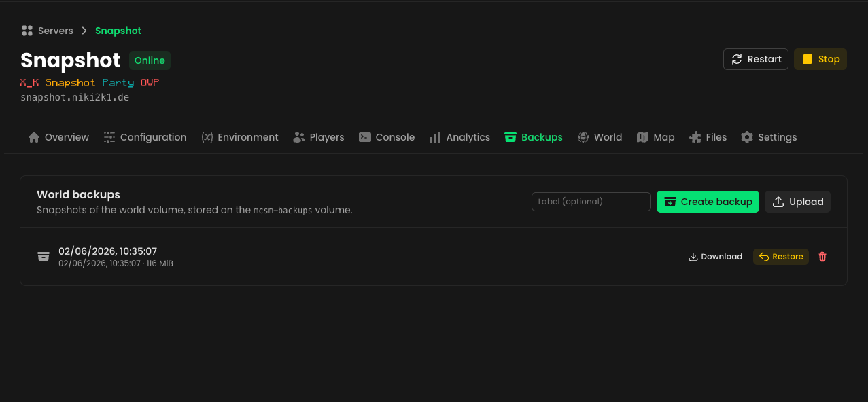Screen dimensions: 868x402
Task: Click the Snapshot breadcrumb item
Action: click(118, 31)
